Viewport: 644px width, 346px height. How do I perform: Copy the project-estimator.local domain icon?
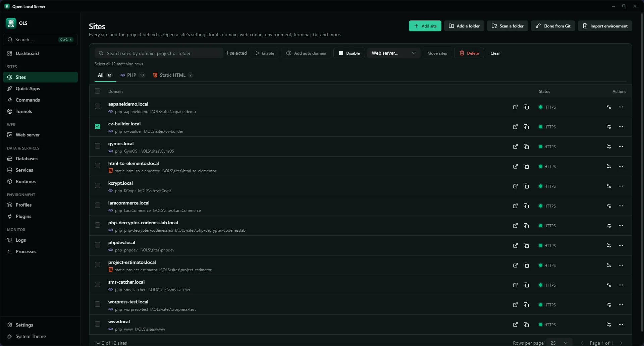point(526,265)
